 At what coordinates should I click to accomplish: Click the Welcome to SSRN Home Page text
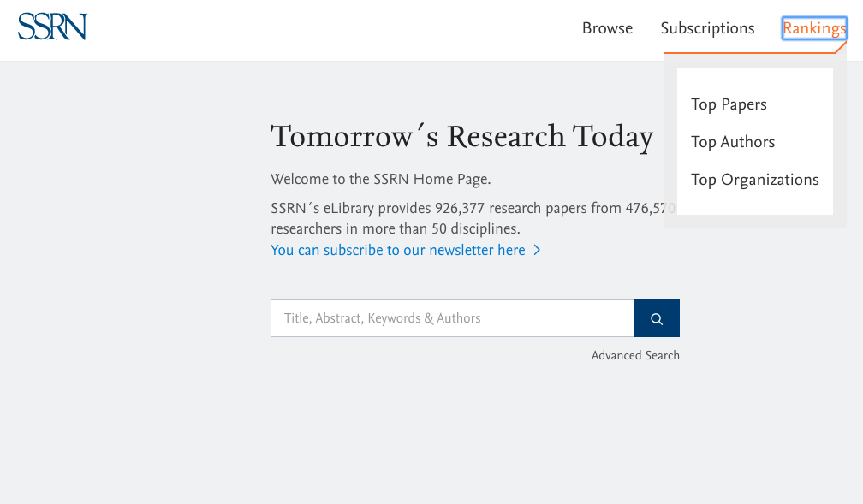[380, 180]
